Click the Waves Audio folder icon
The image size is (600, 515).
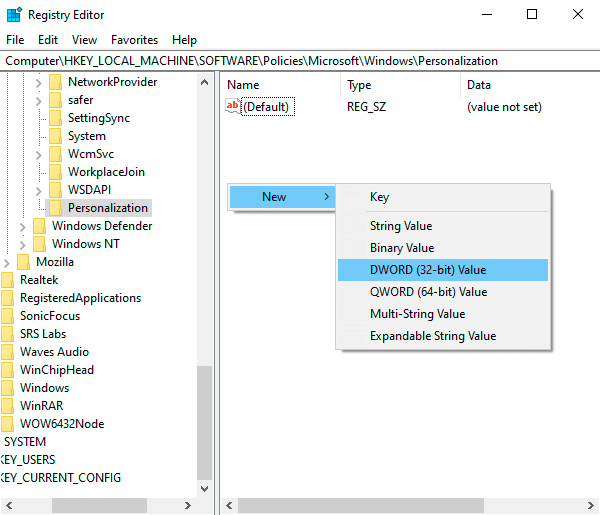7,352
